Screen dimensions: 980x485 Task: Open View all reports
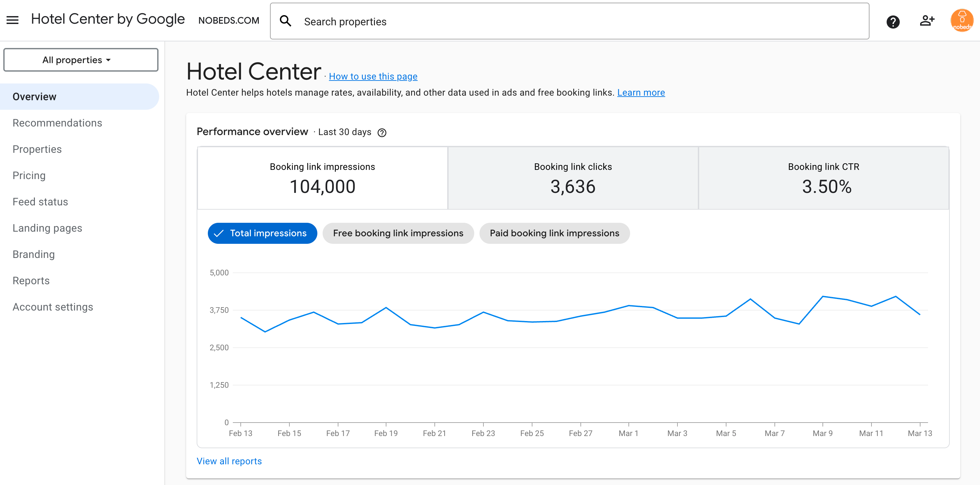[229, 461]
